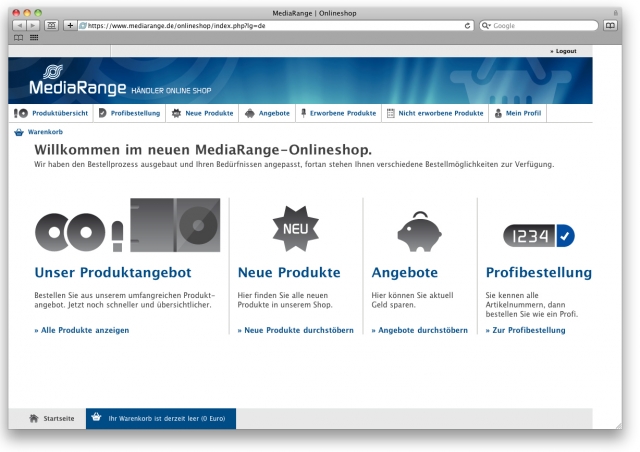640x452 pixels.
Task: Click the large Neue Produkte heading
Action: point(289,272)
